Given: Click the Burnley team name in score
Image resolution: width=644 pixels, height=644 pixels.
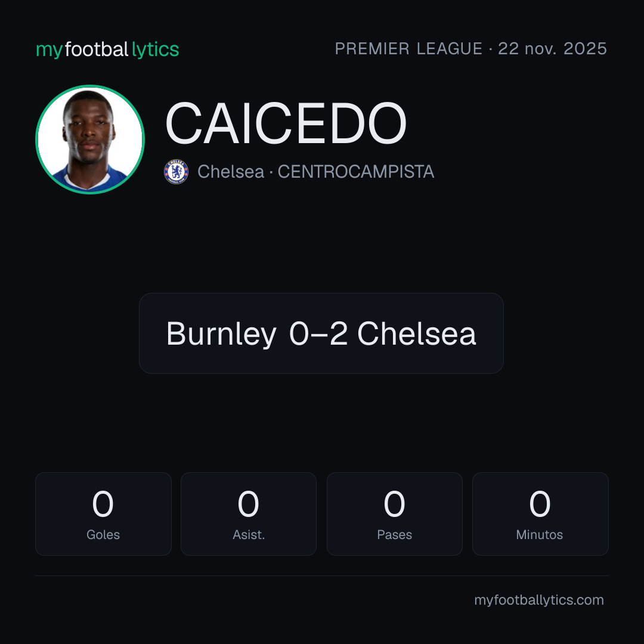Looking at the screenshot, I should [x=221, y=333].
